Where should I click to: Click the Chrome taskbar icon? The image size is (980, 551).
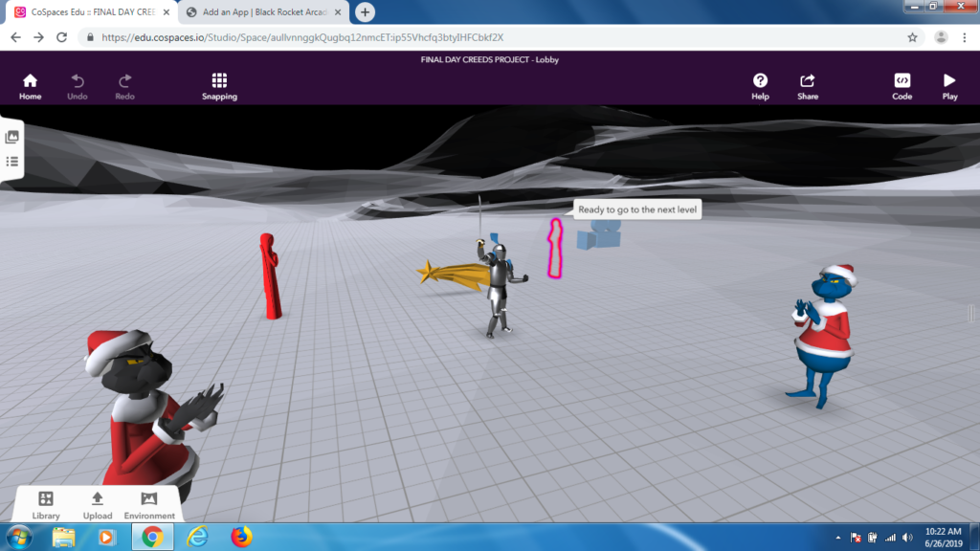(152, 538)
